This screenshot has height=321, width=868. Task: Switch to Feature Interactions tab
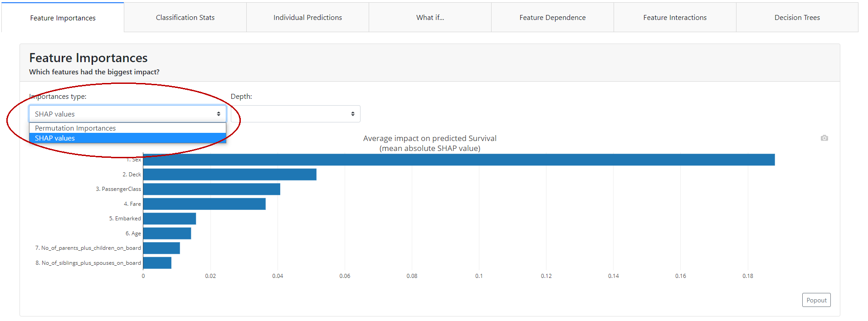675,18
